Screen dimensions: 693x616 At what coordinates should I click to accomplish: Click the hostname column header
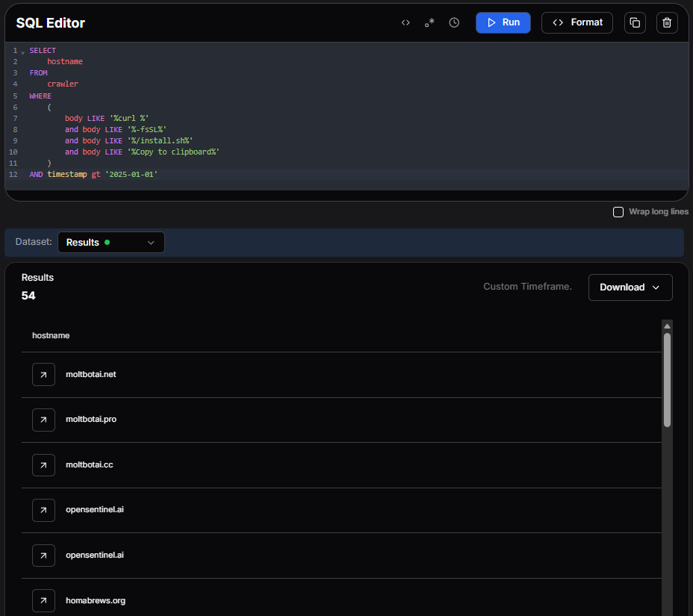pos(51,335)
